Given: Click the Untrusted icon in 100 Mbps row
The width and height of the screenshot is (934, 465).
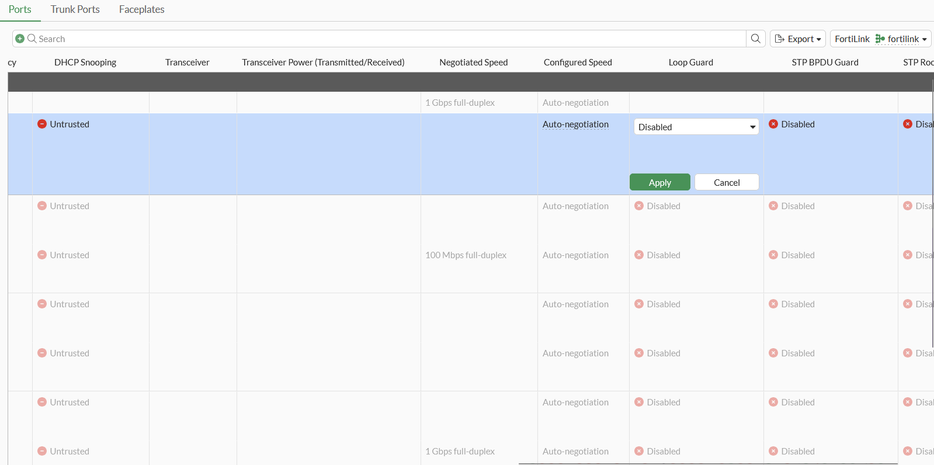Looking at the screenshot, I should [42, 255].
